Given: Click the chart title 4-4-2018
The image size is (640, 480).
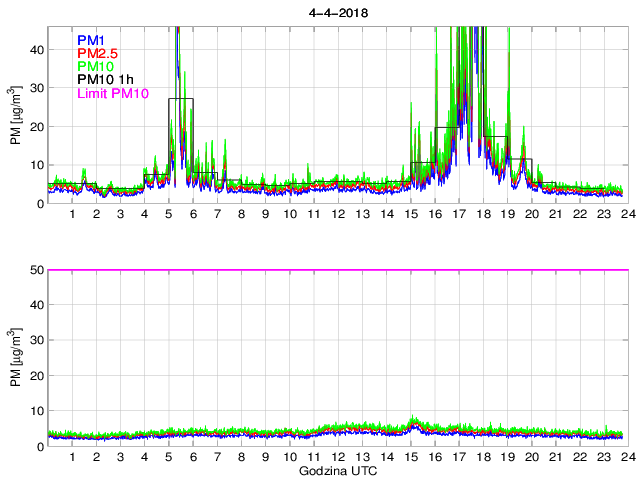Looking at the screenshot, I should tap(337, 9).
